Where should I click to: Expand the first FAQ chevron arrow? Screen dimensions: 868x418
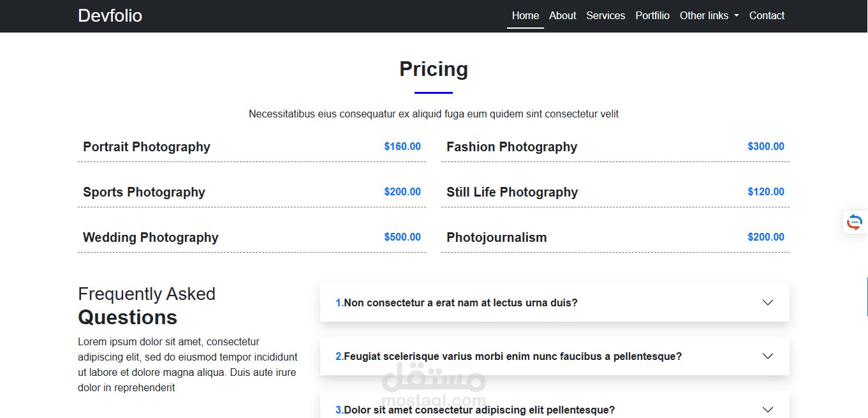pyautogui.click(x=768, y=302)
